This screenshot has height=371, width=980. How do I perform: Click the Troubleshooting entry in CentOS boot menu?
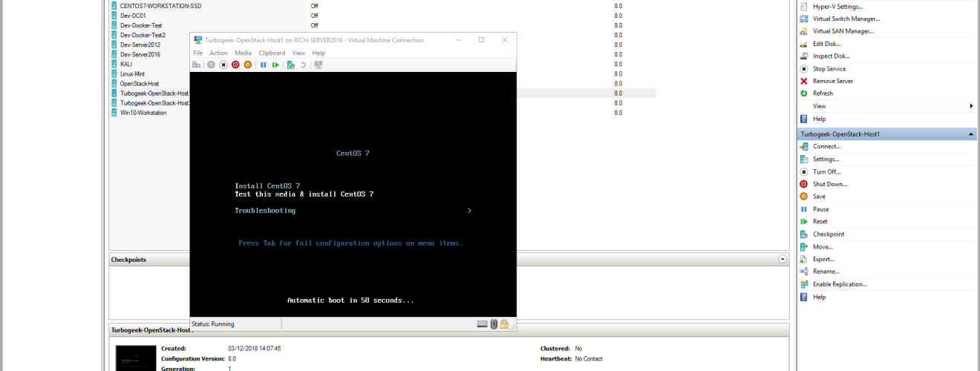click(265, 211)
